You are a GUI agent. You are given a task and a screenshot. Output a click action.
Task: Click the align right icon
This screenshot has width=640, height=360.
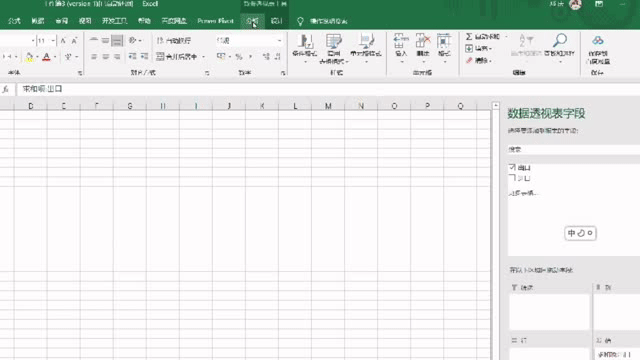[x=117, y=56]
